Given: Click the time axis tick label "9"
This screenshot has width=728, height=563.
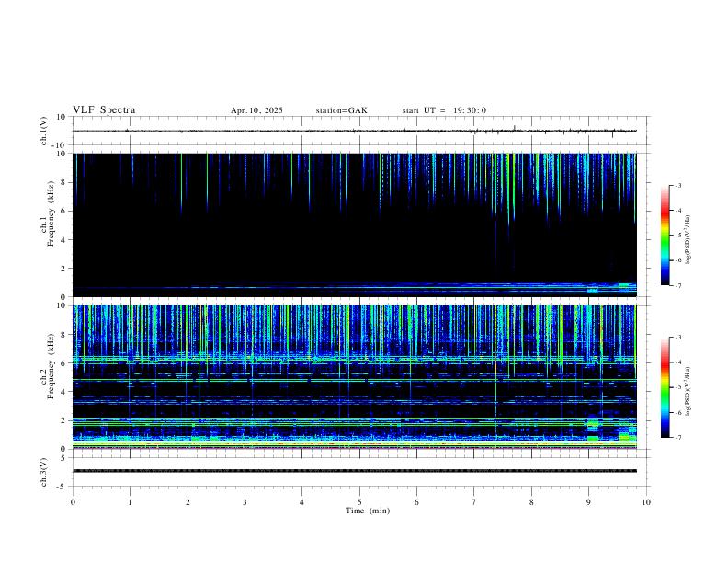Looking at the screenshot, I should pyautogui.click(x=588, y=502).
